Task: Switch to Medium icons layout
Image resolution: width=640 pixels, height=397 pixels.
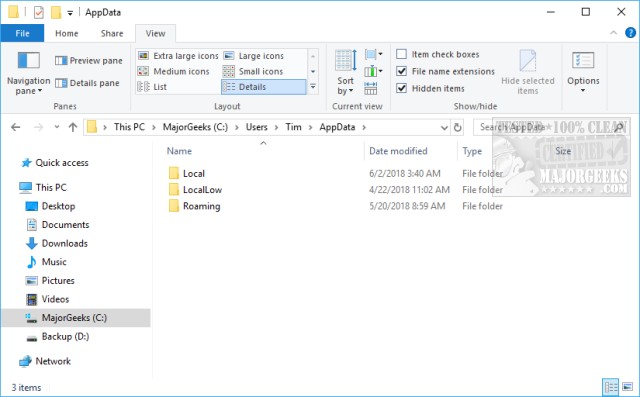Action: pyautogui.click(x=174, y=71)
